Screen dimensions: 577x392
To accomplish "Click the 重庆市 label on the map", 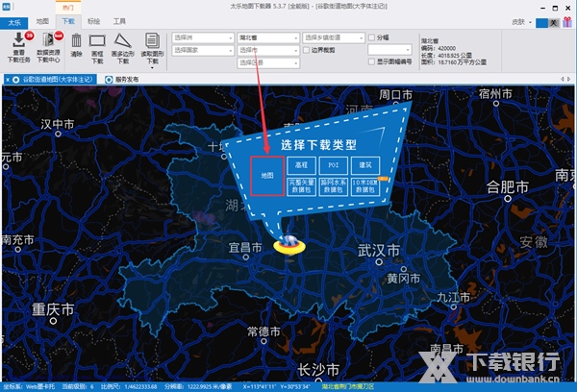I will click(53, 309).
